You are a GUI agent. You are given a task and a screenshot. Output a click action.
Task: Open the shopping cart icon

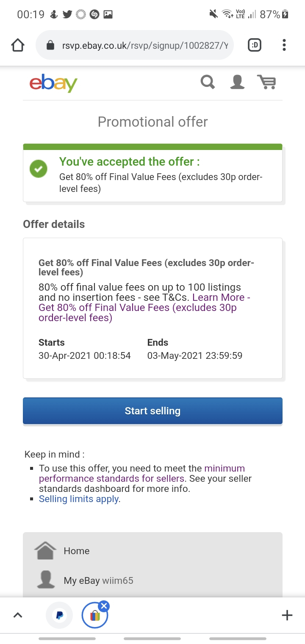(266, 82)
